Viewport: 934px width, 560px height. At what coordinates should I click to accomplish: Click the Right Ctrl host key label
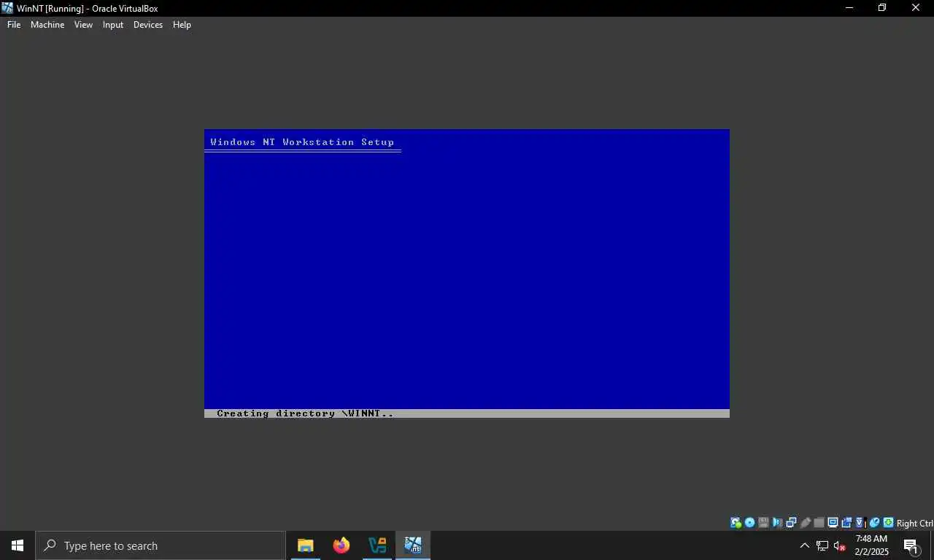pyautogui.click(x=914, y=524)
